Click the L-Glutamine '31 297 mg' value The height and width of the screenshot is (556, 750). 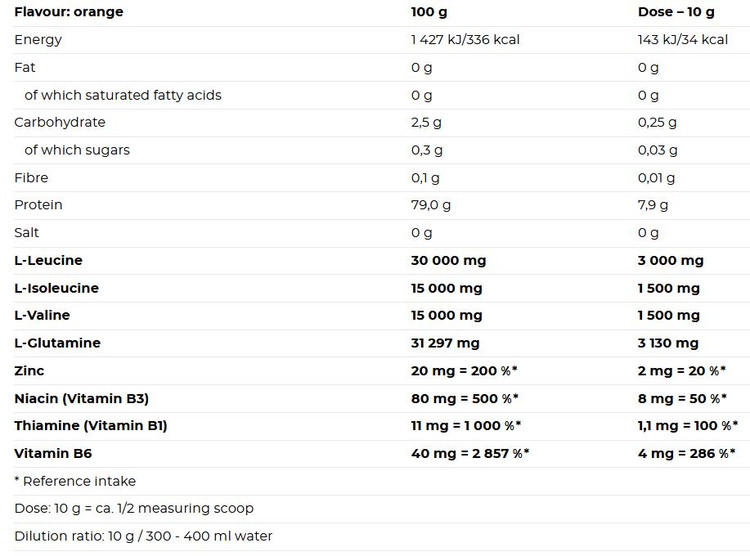[445, 343]
